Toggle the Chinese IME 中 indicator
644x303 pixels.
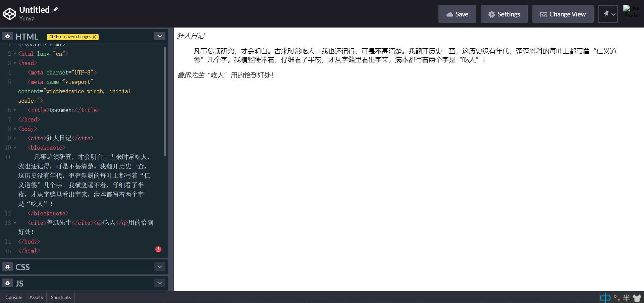(605, 298)
